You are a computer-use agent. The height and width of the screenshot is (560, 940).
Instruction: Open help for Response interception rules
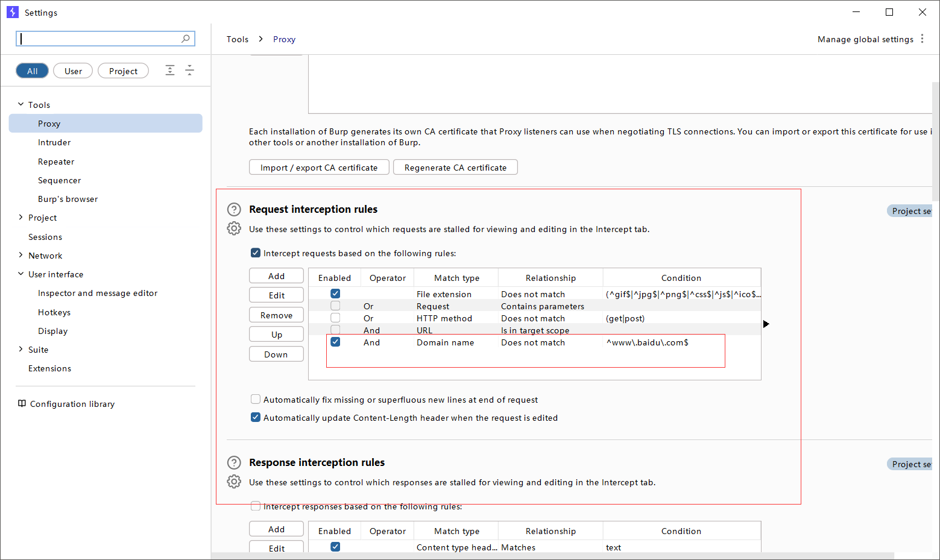(234, 462)
